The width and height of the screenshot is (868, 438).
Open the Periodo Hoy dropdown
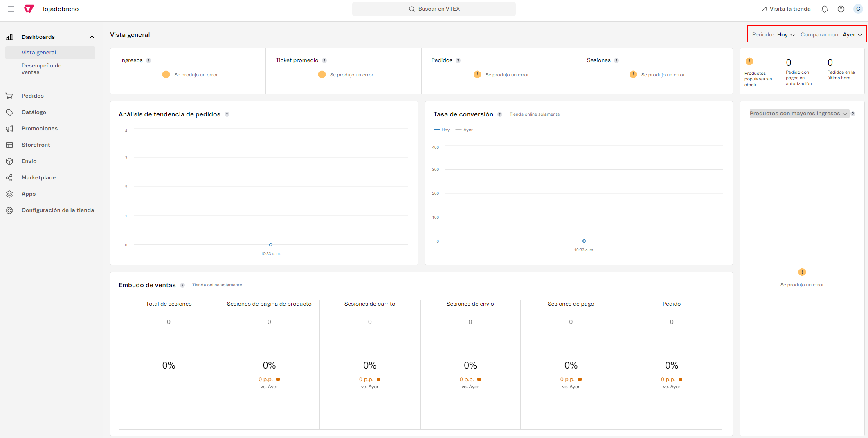(785, 35)
